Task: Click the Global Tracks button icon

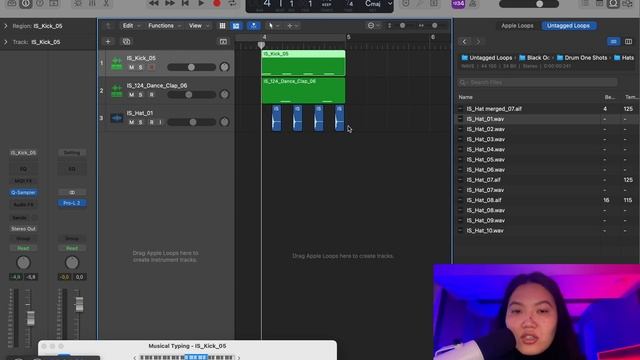Action: [x=223, y=42]
